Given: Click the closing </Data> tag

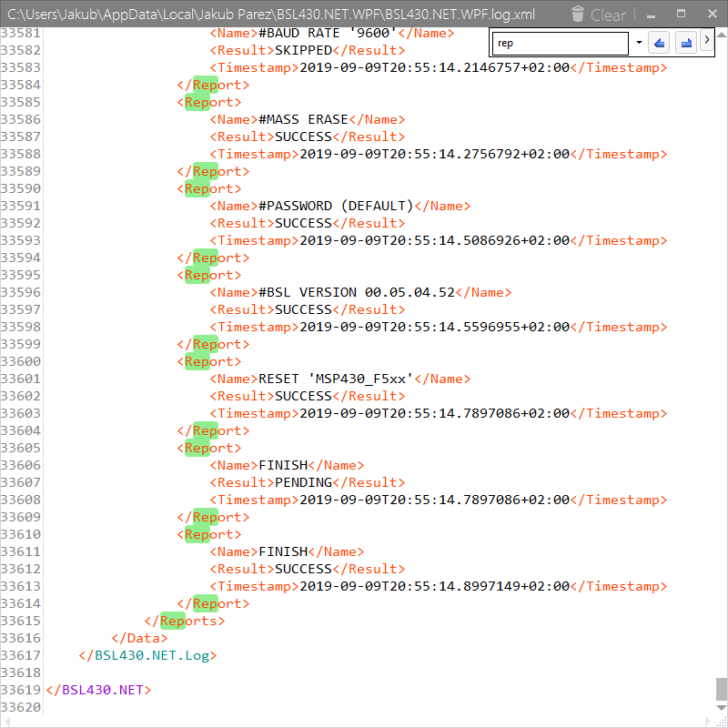Looking at the screenshot, I should pos(139,638).
